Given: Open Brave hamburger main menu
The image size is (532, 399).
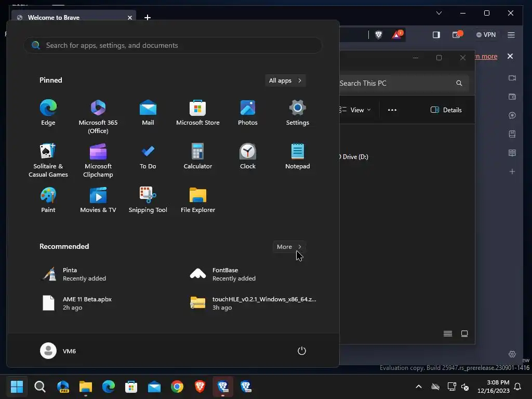Looking at the screenshot, I should tap(511, 35).
